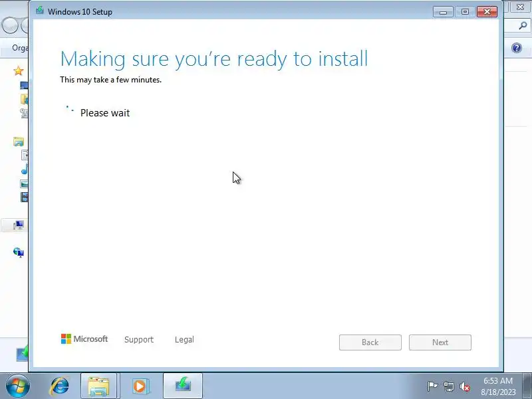Minimize the Windows 10 Setup window

443,12
